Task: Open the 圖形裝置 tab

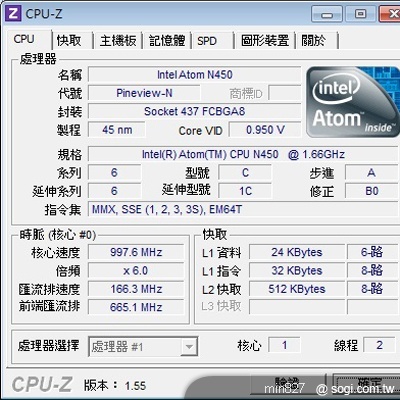Action: pos(265,41)
